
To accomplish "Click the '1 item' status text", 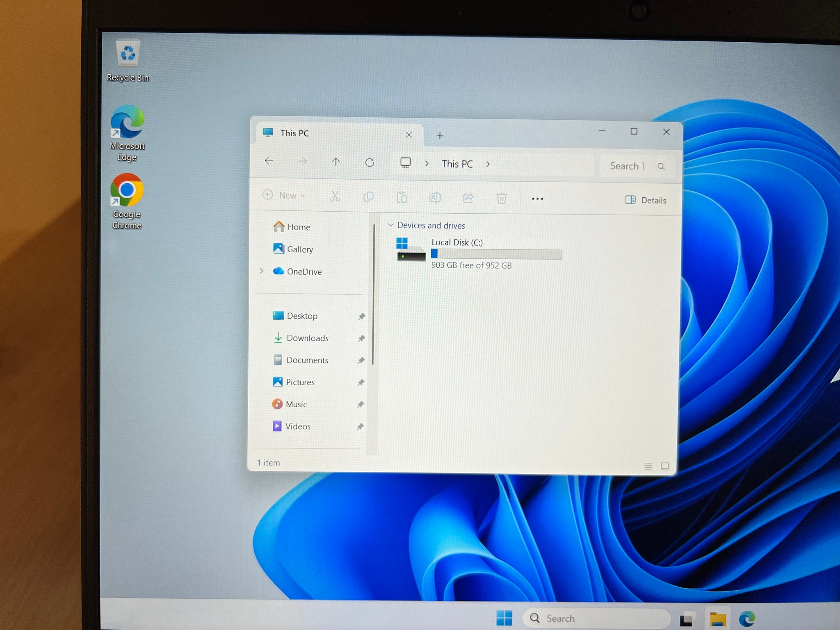I will click(x=269, y=463).
